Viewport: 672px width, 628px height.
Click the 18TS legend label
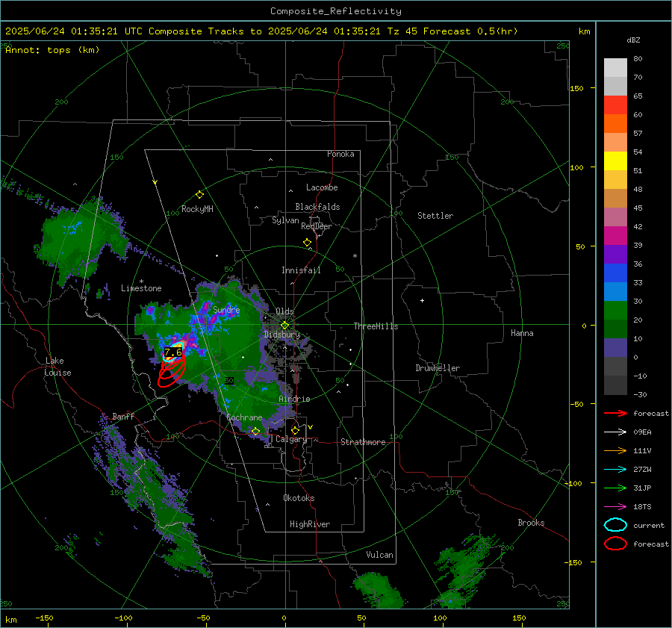tap(642, 507)
